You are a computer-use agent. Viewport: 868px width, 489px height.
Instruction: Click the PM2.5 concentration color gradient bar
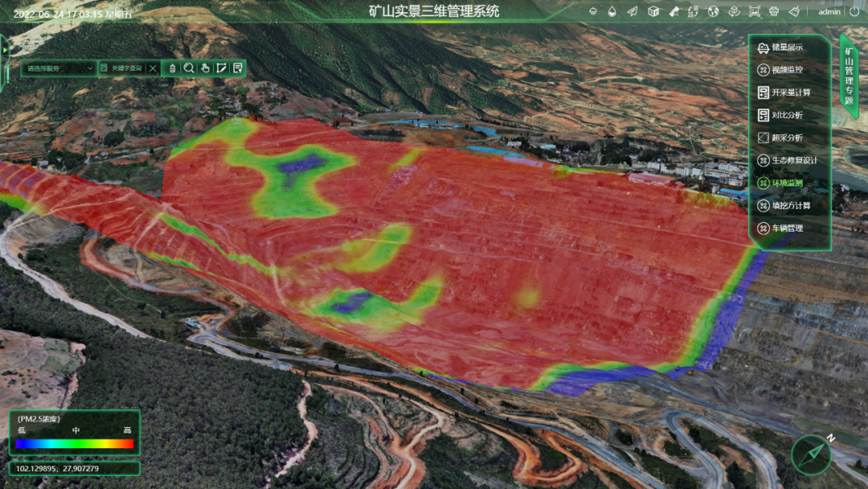coord(75,444)
